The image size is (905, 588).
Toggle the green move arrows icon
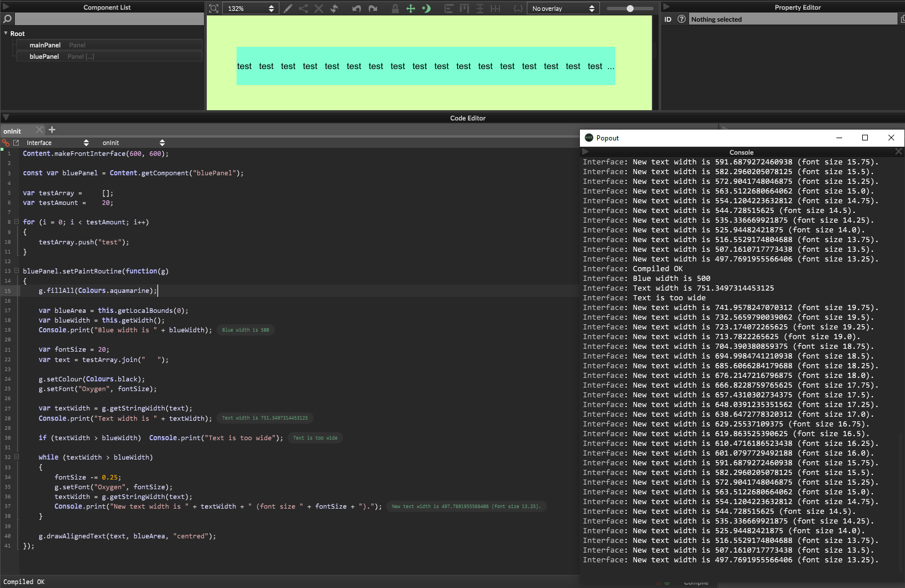410,9
